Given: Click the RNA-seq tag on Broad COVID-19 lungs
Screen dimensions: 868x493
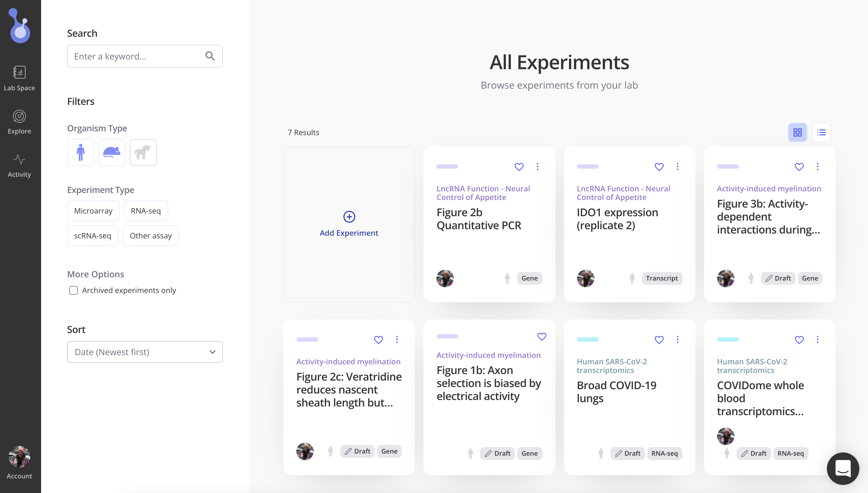Looking at the screenshot, I should (664, 453).
